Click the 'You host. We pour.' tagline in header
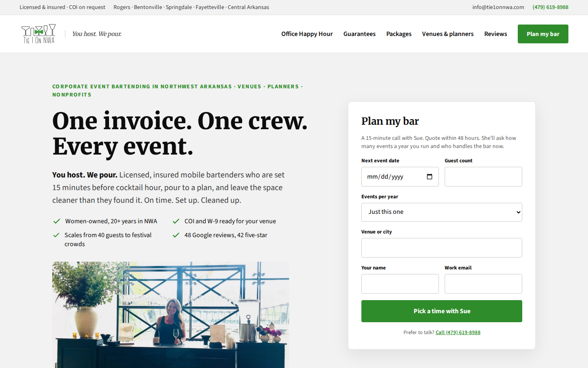Screen dimensions: 588x368 97,34
